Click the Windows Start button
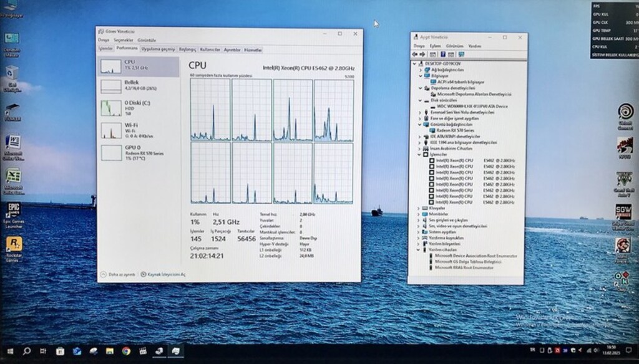The width and height of the screenshot is (639, 364). [x=10, y=351]
